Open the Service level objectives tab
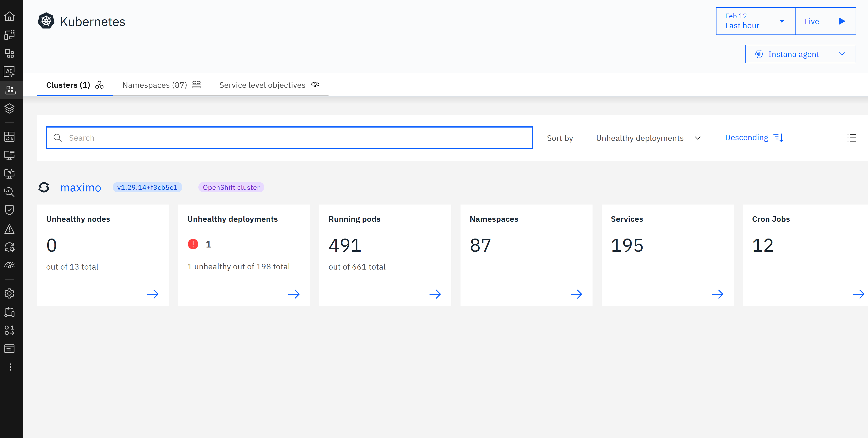This screenshot has width=868, height=438. (x=269, y=85)
